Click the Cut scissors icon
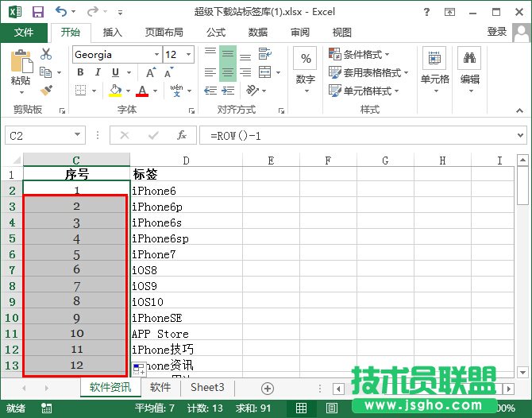Image resolution: width=532 pixels, height=418 pixels. (46, 54)
